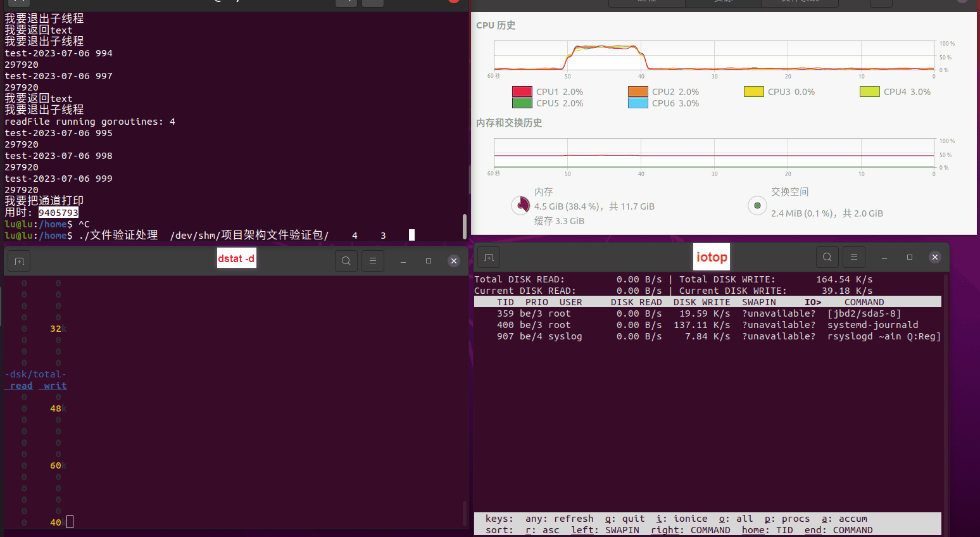Close the dstat terminal window

[454, 261]
